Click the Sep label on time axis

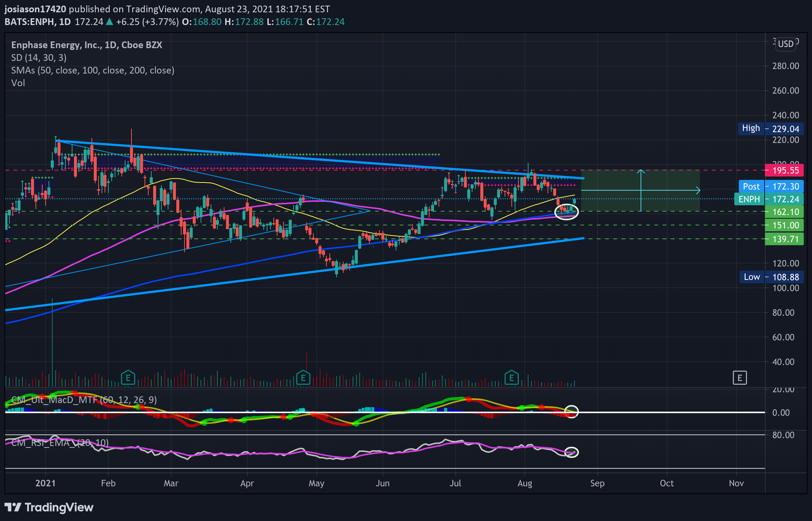coord(597,483)
